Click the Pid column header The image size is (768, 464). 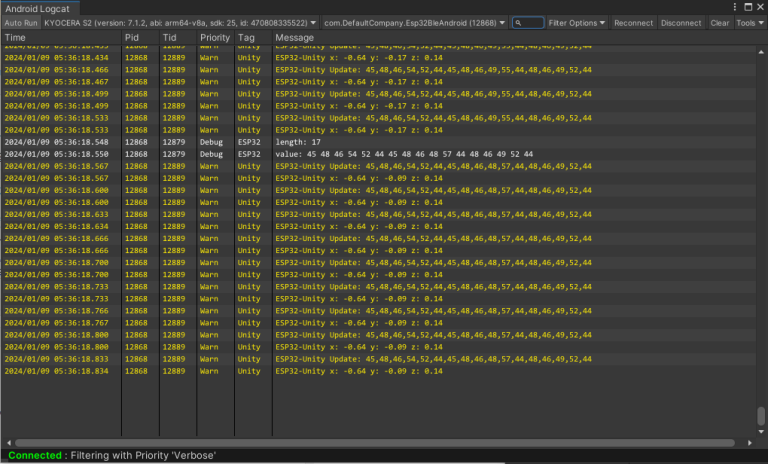[x=140, y=38]
